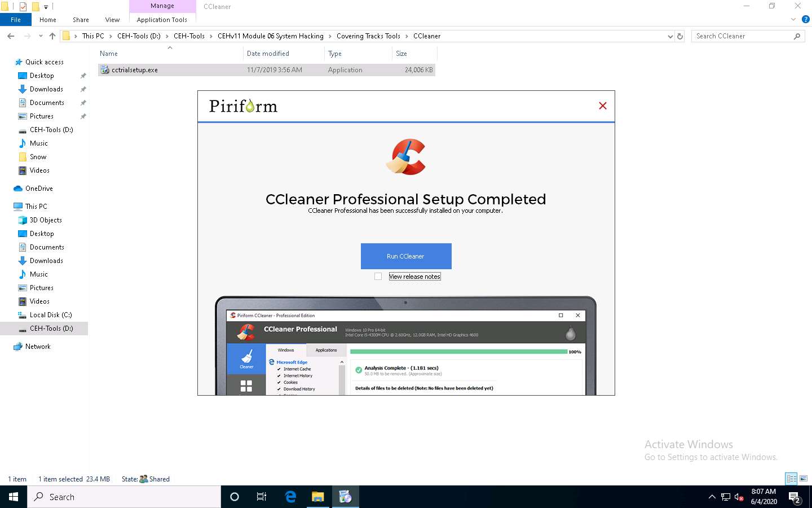Image resolution: width=812 pixels, height=508 pixels.
Task: Open Local Disk (C:) in navigation pane
Action: (x=51, y=315)
